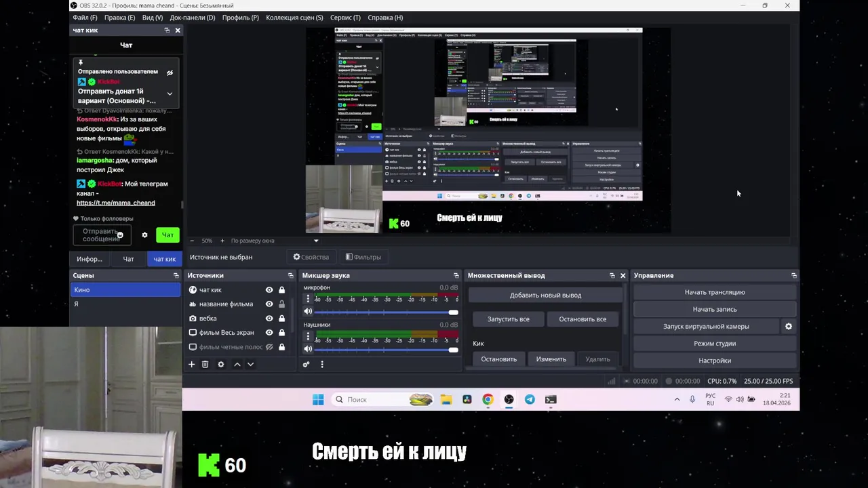Show hidden system tray icons chevron
This screenshot has height=488, width=868.
coord(677,400)
